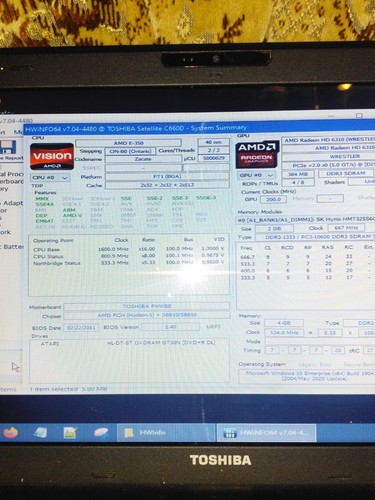Click the 533.3 frequency timing row
This screenshot has width=375, height=500.
306,264
